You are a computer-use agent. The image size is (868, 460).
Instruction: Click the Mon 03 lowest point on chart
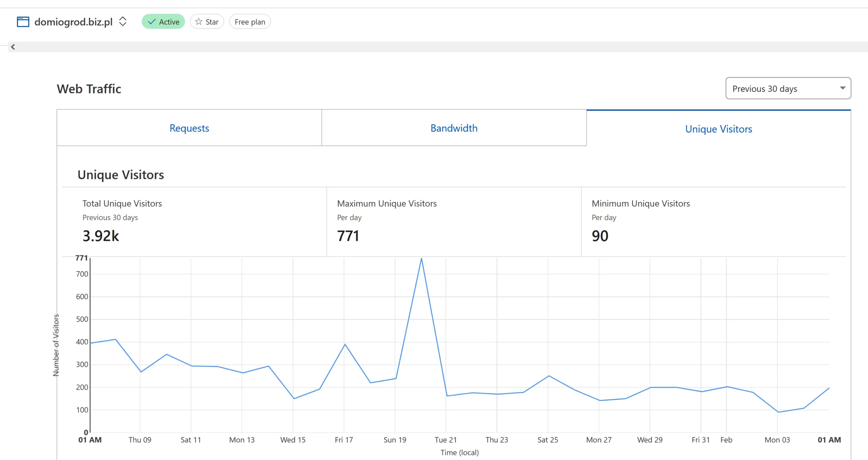tap(778, 412)
